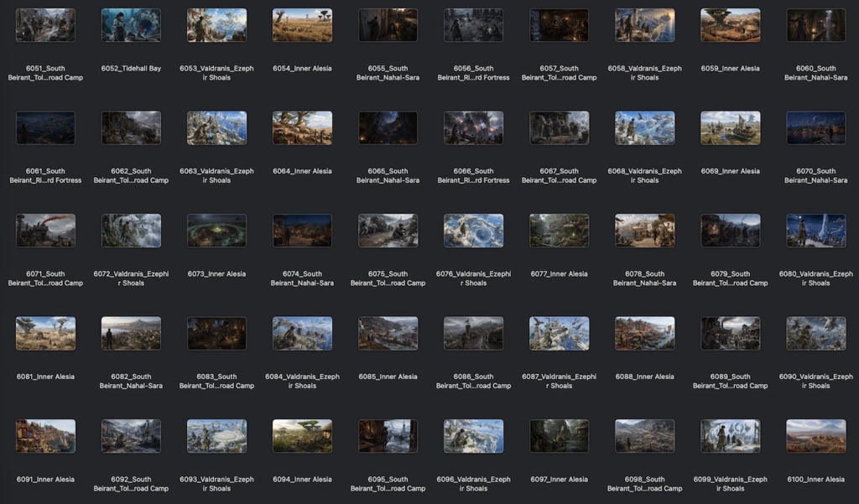Click the file name '6100_Inner Alesia'

click(x=815, y=480)
